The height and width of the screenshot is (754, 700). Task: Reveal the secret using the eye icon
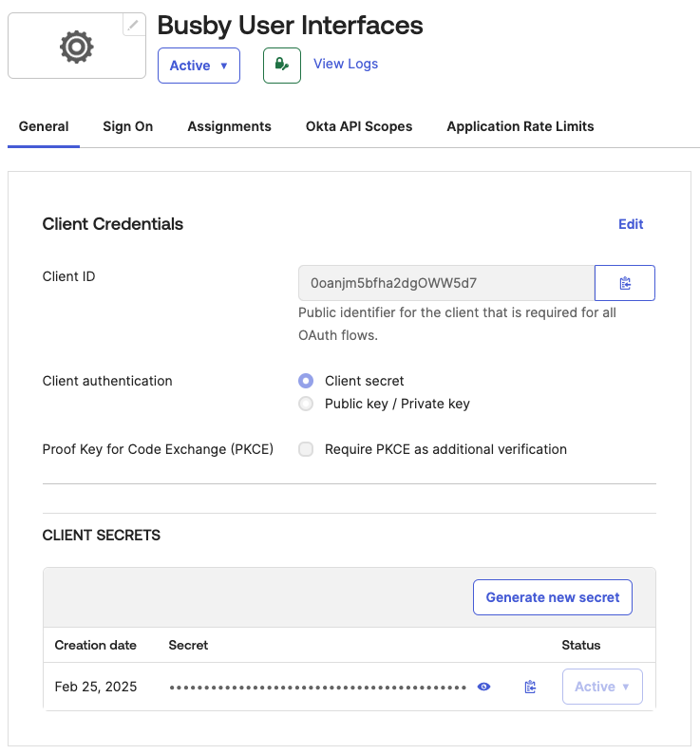484,687
